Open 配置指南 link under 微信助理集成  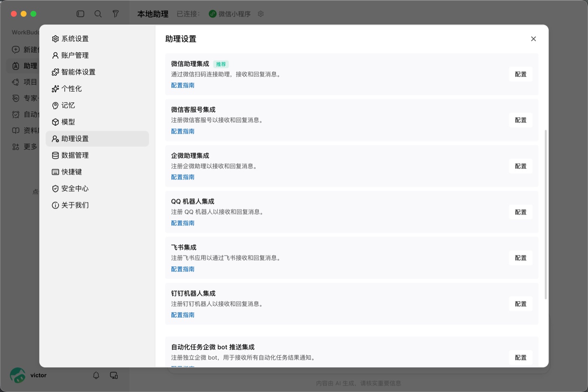click(x=183, y=85)
